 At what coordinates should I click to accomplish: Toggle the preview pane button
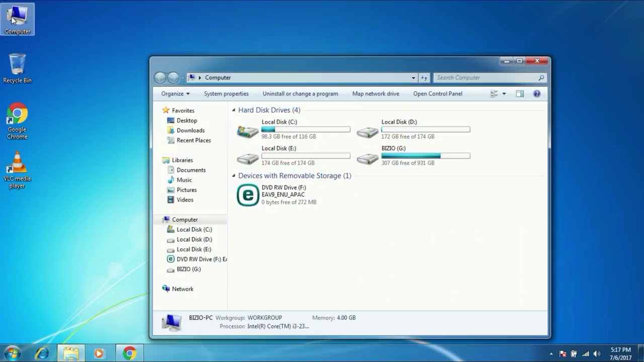520,94
